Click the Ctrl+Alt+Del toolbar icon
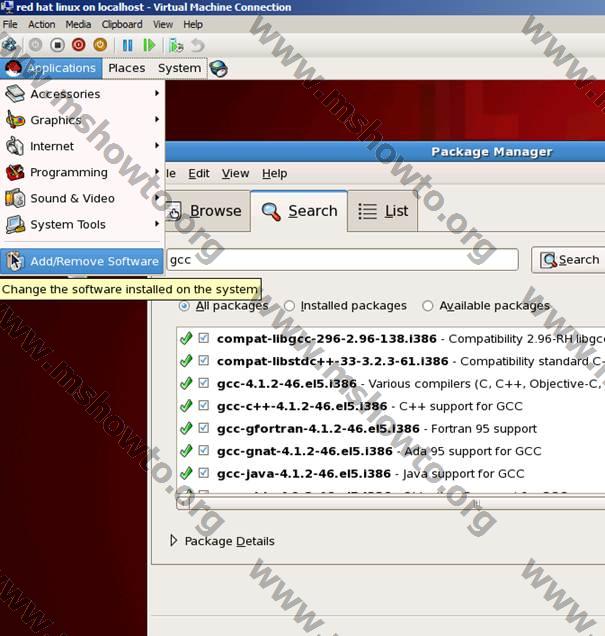Image resolution: width=605 pixels, height=636 pixels. 9,45
